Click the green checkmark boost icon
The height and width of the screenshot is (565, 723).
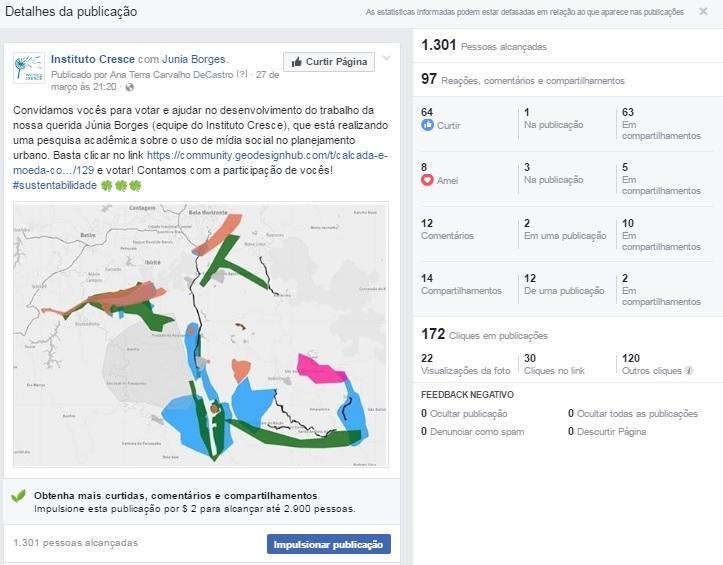19,496
